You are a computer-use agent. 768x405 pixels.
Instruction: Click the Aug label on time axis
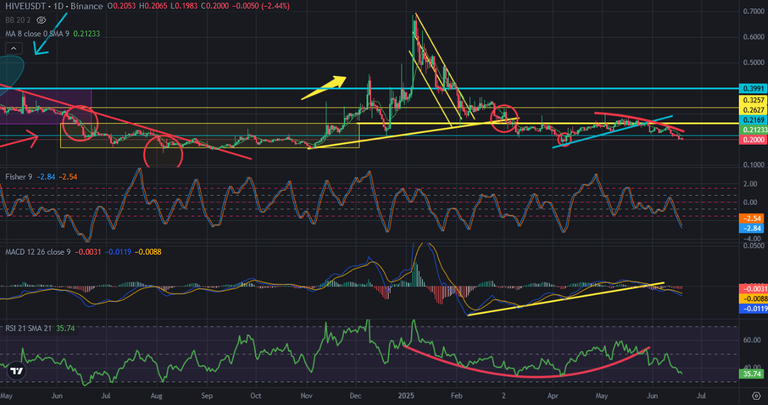[x=156, y=395]
